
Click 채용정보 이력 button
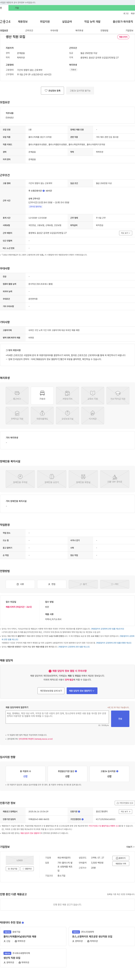click(x=121, y=864)
